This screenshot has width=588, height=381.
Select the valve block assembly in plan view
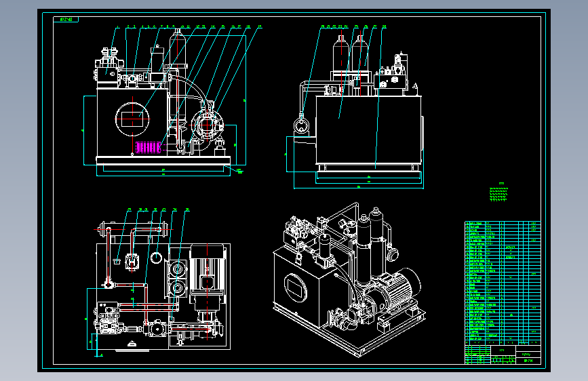pyautogui.click(x=109, y=318)
